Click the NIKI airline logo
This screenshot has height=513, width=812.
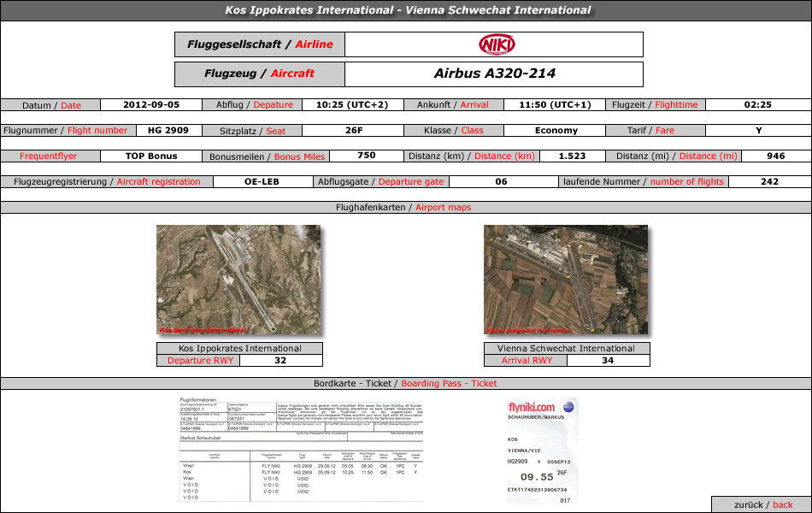coord(497,44)
